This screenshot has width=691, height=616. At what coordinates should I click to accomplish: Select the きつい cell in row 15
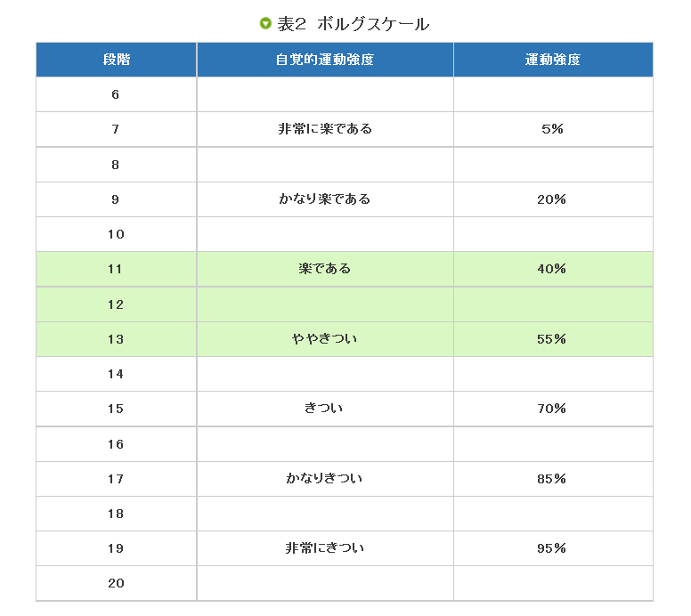click(x=325, y=409)
